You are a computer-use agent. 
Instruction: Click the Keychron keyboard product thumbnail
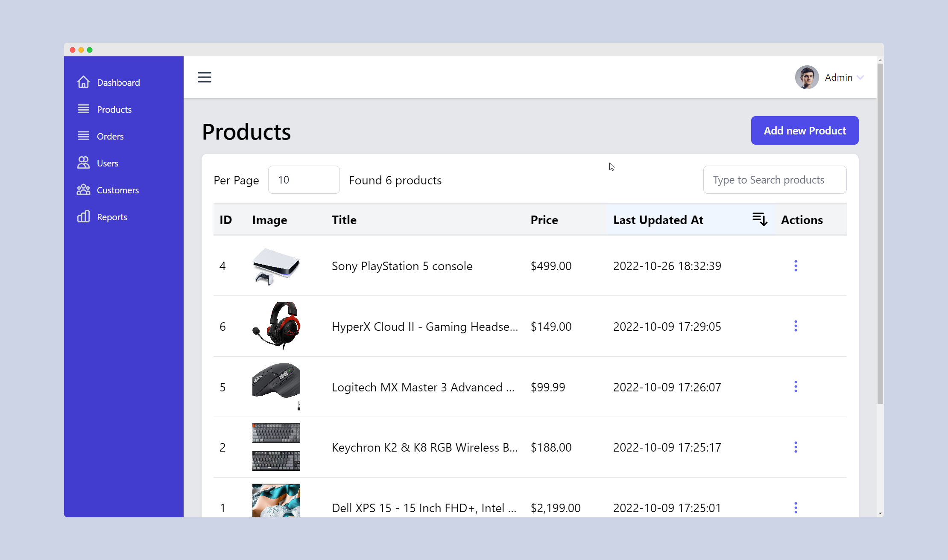coord(276,447)
